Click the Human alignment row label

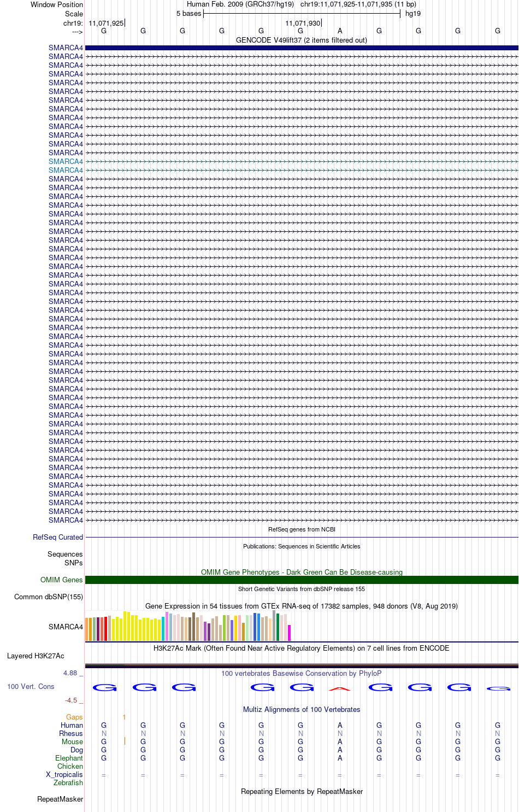pos(72,725)
